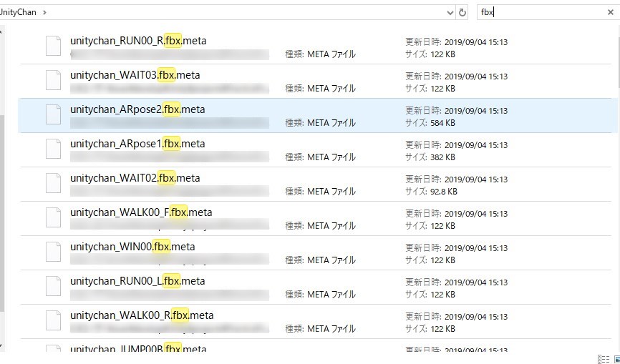This screenshot has height=364, width=620.
Task: Click the file type label of unitychan_WIN00 row
Action: [320, 260]
